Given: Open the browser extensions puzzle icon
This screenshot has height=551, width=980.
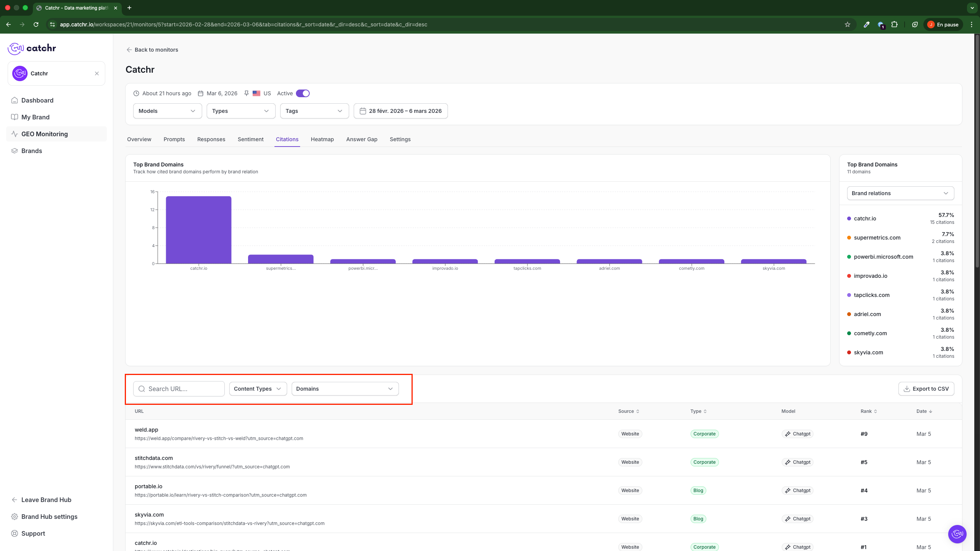Looking at the screenshot, I should click(x=895, y=24).
